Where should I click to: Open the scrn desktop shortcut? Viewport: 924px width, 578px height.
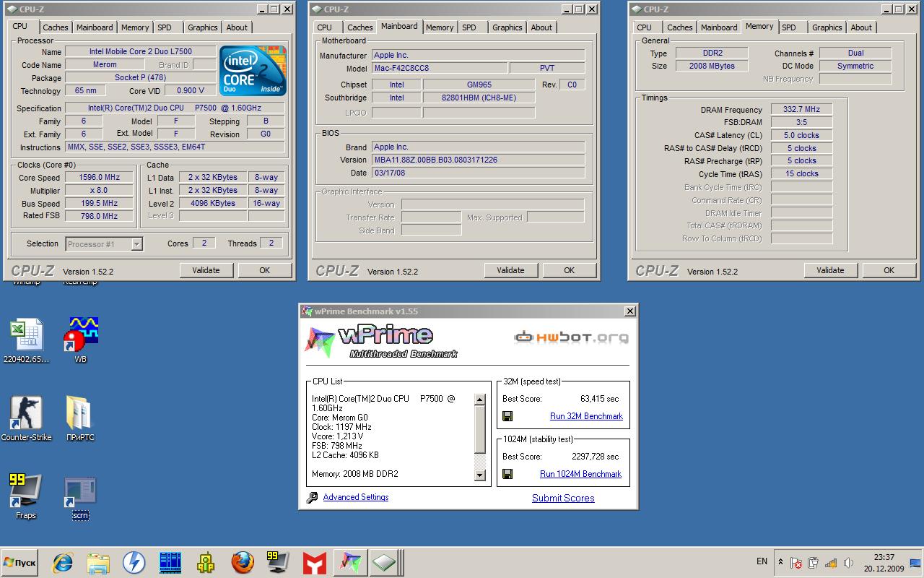(x=80, y=497)
